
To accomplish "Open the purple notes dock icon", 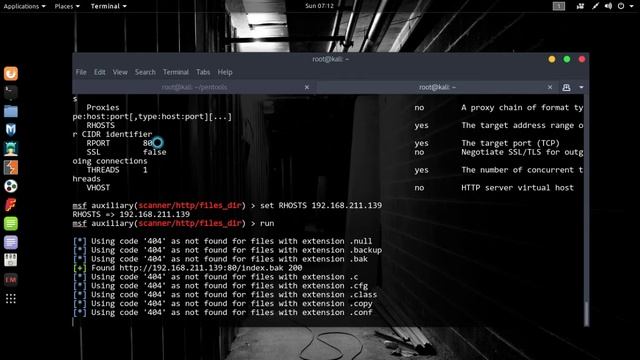I will pos(11,242).
